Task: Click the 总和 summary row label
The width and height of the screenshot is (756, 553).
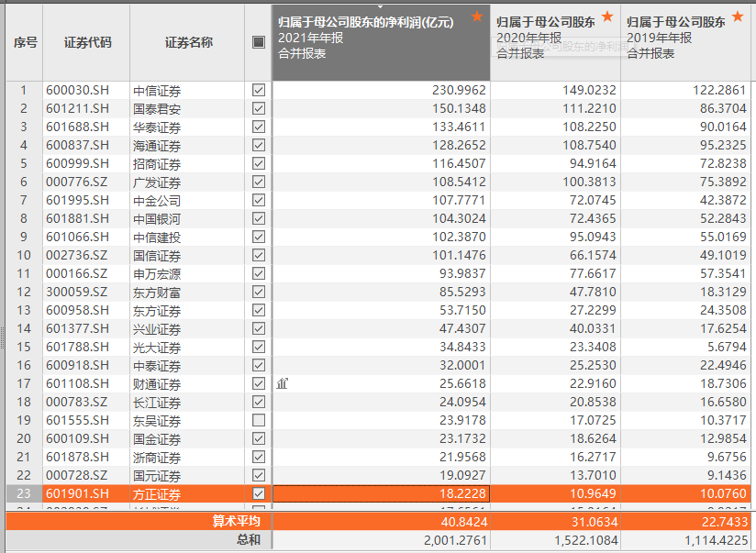Action: 249,539
